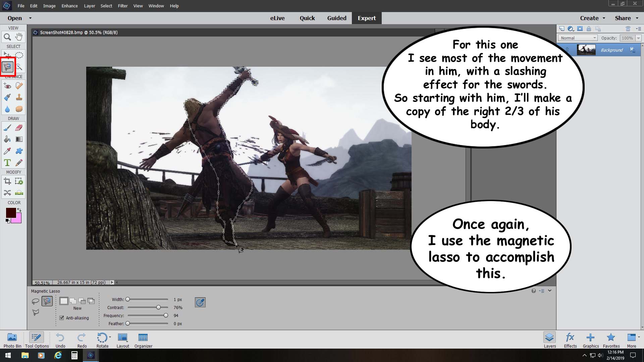This screenshot has height=362, width=644.
Task: Create a new layer in Layers panel
Action: point(562,29)
